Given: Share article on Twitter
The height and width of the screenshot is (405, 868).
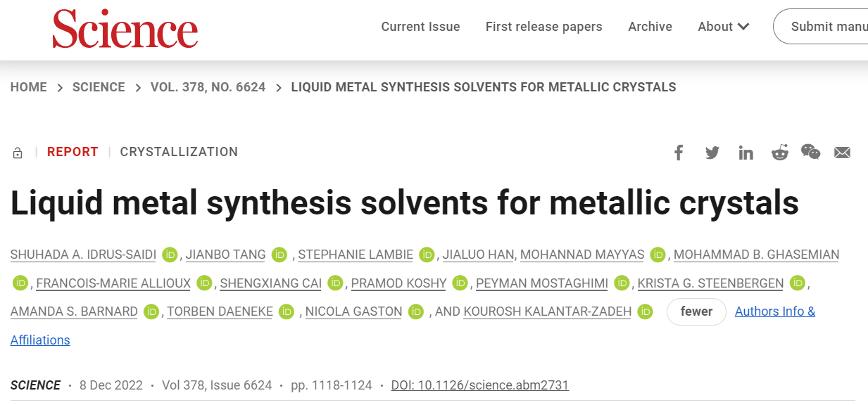Looking at the screenshot, I should 712,153.
